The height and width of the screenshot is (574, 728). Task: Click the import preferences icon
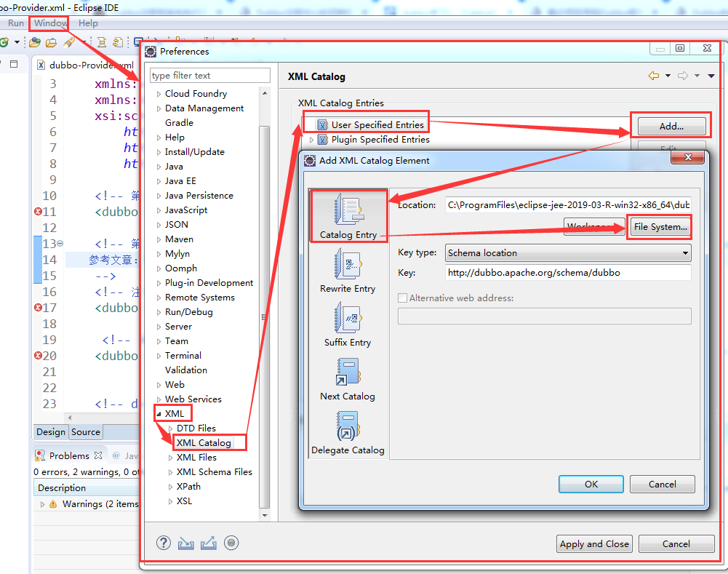coord(185,543)
